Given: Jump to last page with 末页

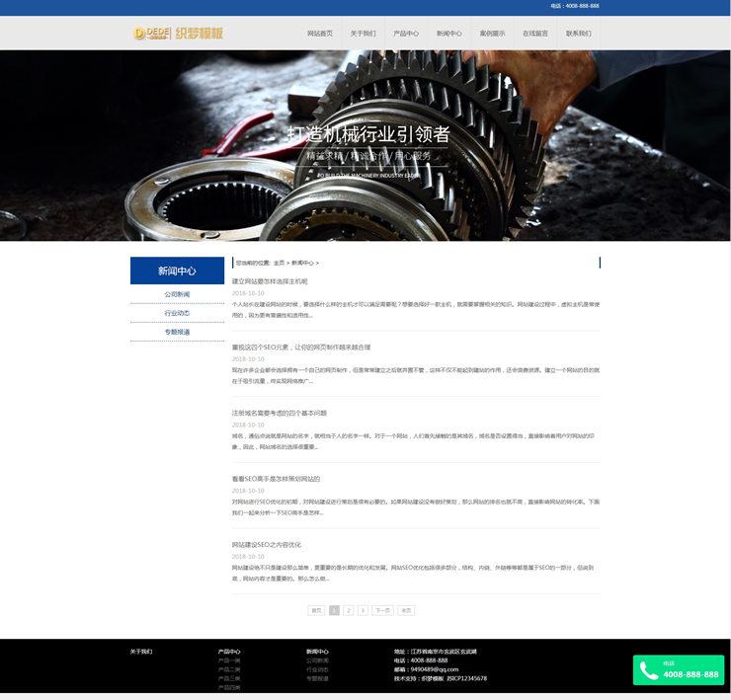Looking at the screenshot, I should pos(406,610).
